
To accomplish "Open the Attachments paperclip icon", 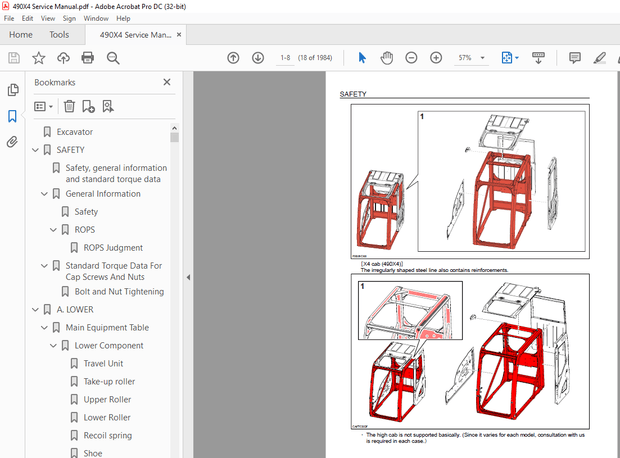I will 12,142.
